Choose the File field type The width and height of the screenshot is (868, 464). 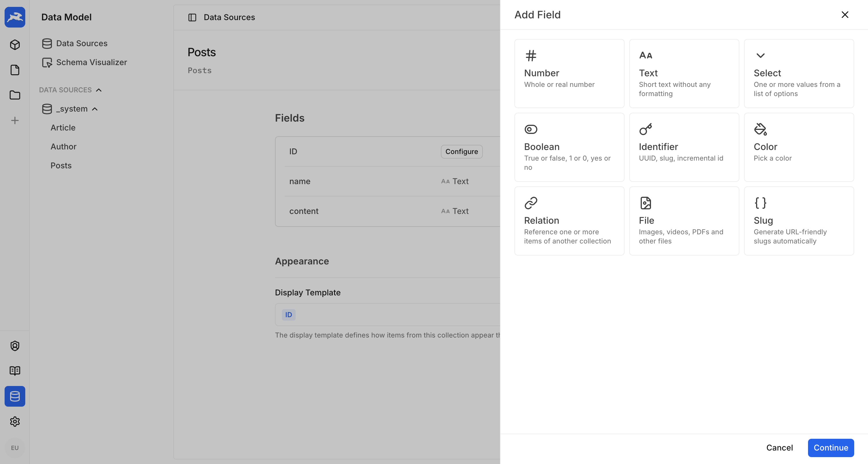(x=684, y=221)
